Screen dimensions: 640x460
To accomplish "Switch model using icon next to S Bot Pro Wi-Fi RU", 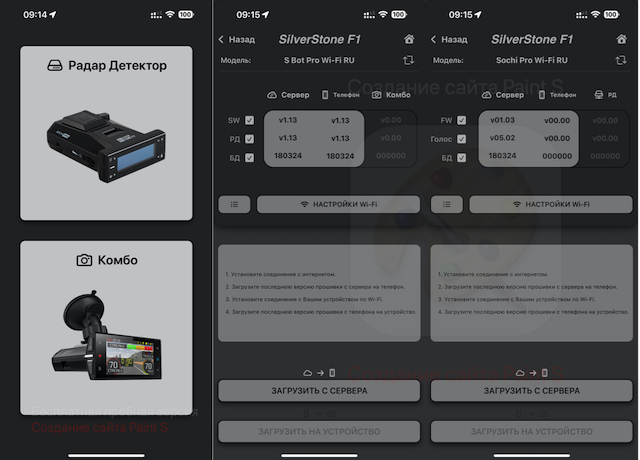I will 409,60.
